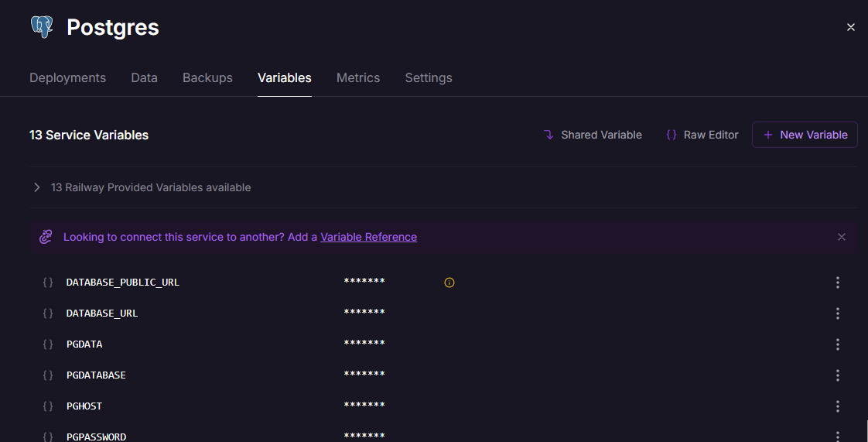Click the braces icon next to PGDATA

[x=48, y=344]
